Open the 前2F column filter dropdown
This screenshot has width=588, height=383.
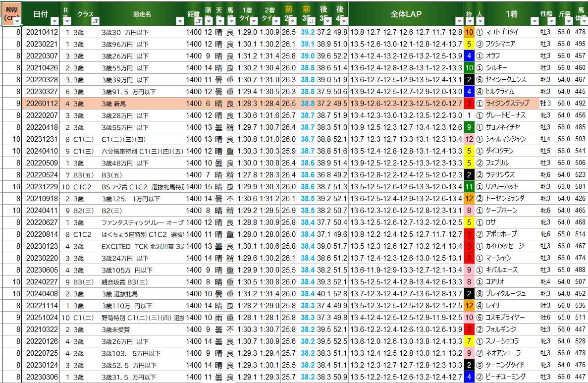point(292,21)
